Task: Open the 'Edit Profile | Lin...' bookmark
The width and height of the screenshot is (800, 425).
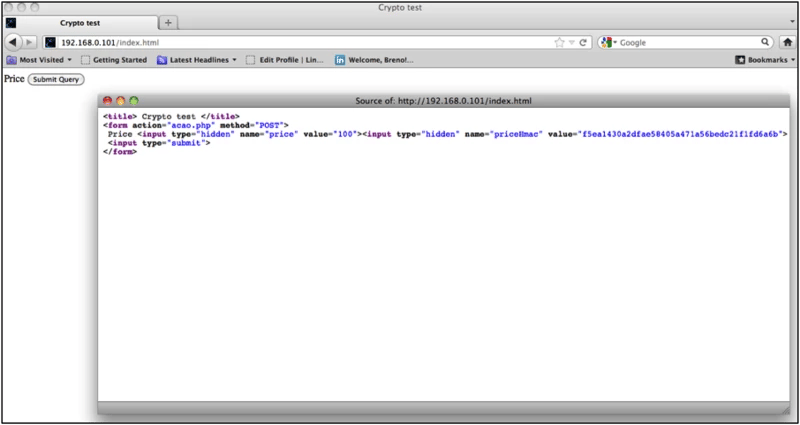Action: (288, 60)
